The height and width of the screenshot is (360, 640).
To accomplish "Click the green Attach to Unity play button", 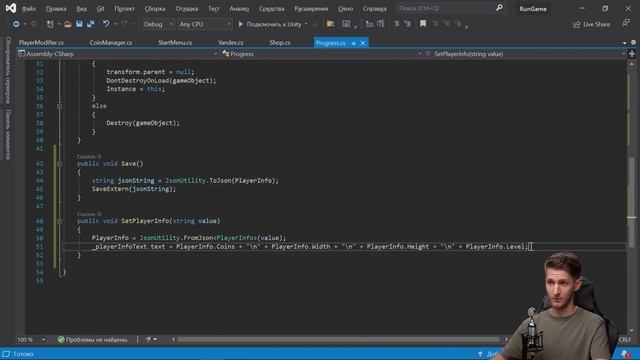I will coord(240,24).
